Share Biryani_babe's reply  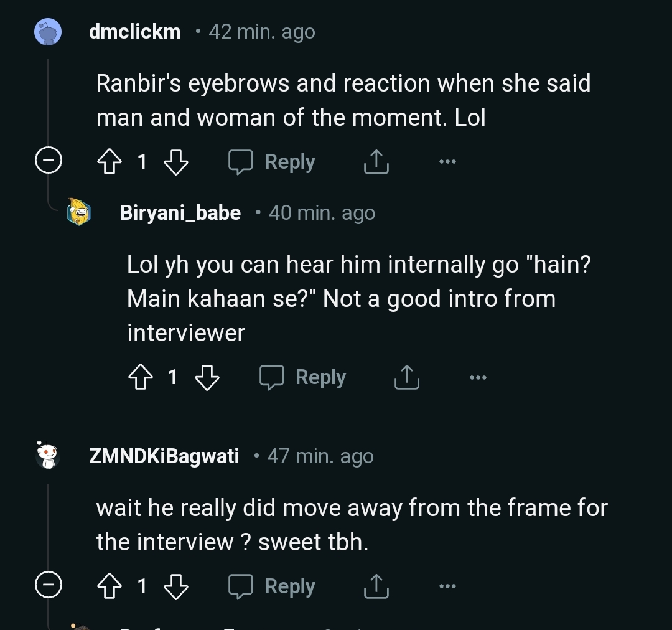pos(406,377)
